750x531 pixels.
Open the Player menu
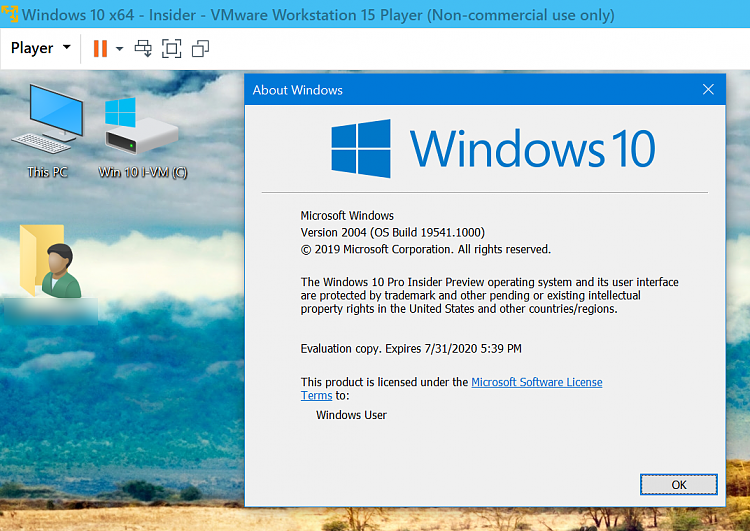(41, 48)
